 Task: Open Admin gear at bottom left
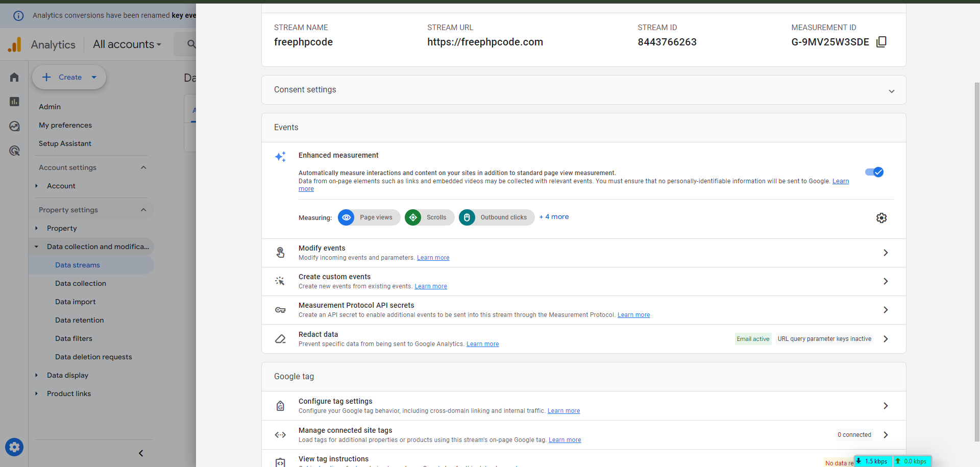14,448
